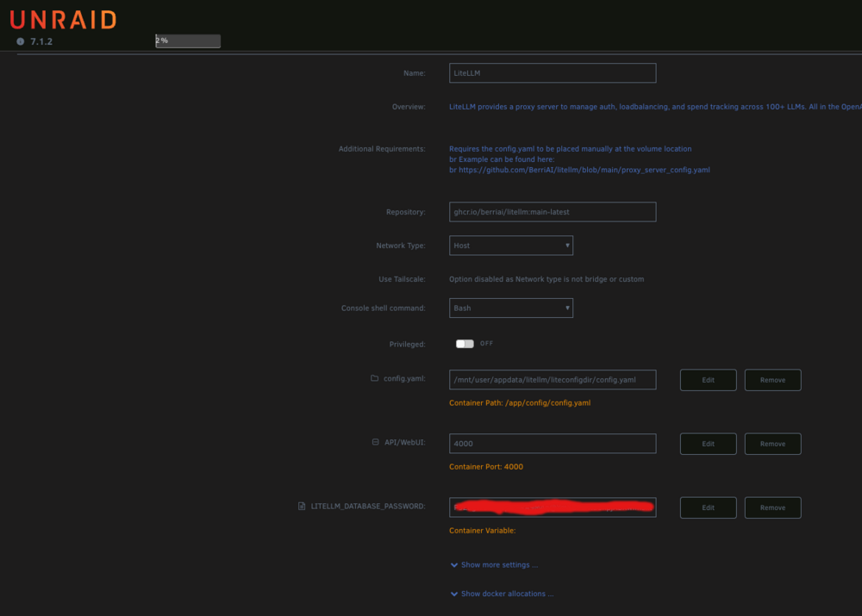Click the 'Container Variable:' text
The height and width of the screenshot is (616, 862).
(482, 530)
